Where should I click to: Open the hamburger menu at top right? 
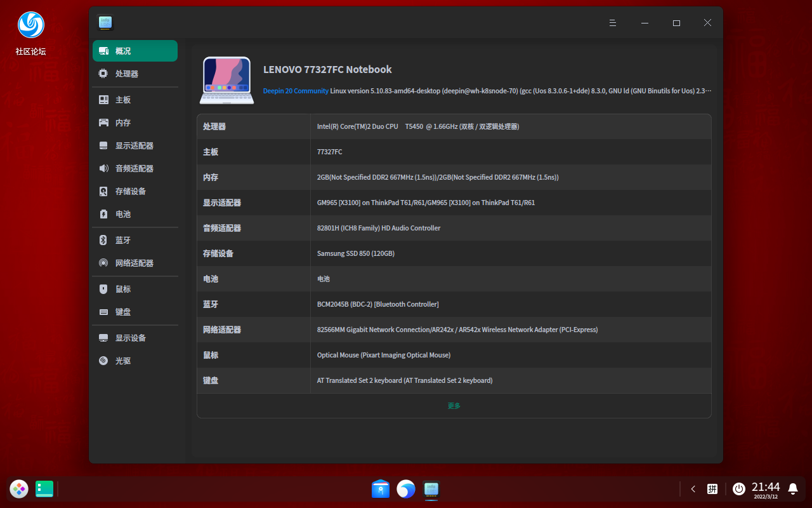pos(612,23)
